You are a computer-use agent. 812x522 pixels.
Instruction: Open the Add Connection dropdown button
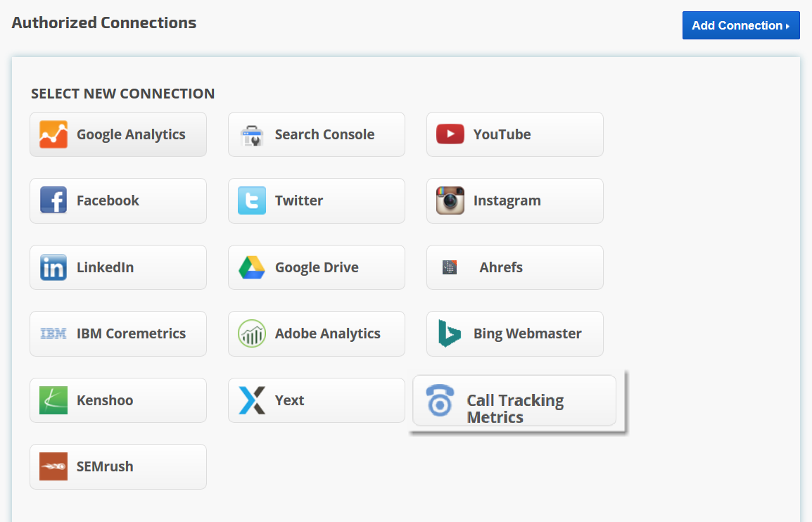pyautogui.click(x=740, y=25)
